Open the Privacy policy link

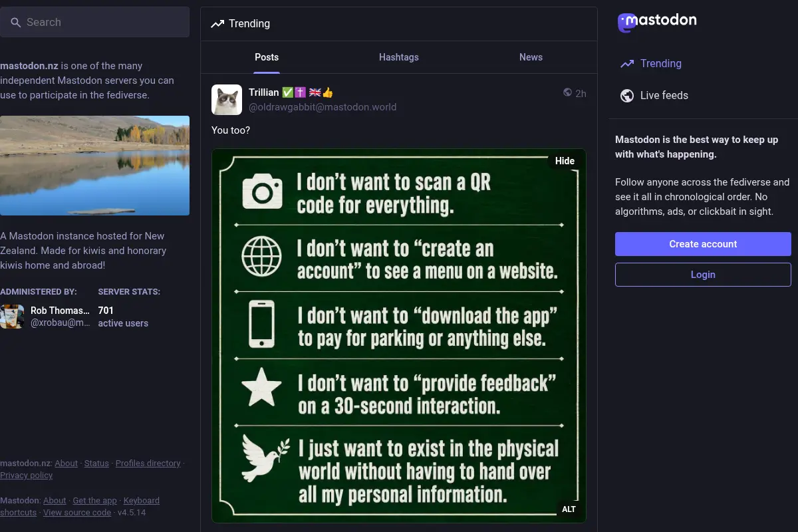click(x=27, y=475)
